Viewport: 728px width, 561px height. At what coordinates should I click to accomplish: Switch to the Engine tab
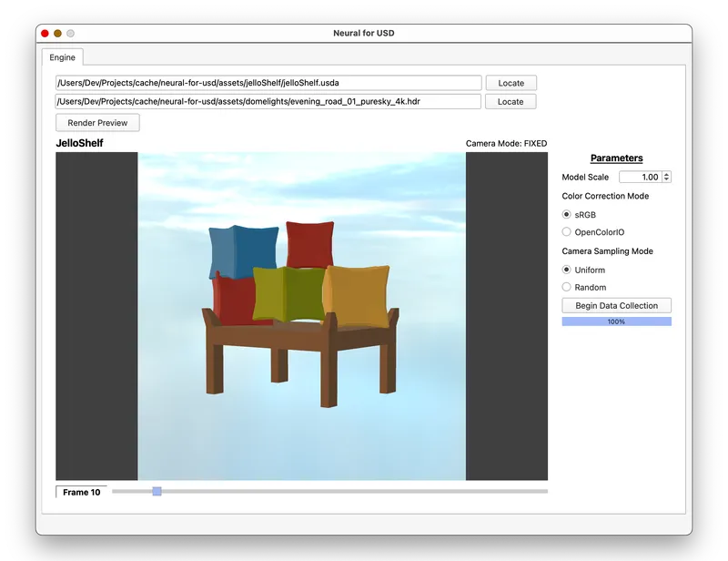pos(63,56)
